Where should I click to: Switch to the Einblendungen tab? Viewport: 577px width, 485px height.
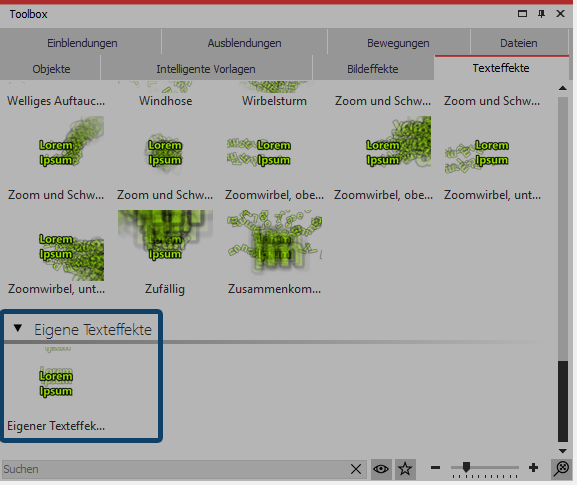[82, 43]
